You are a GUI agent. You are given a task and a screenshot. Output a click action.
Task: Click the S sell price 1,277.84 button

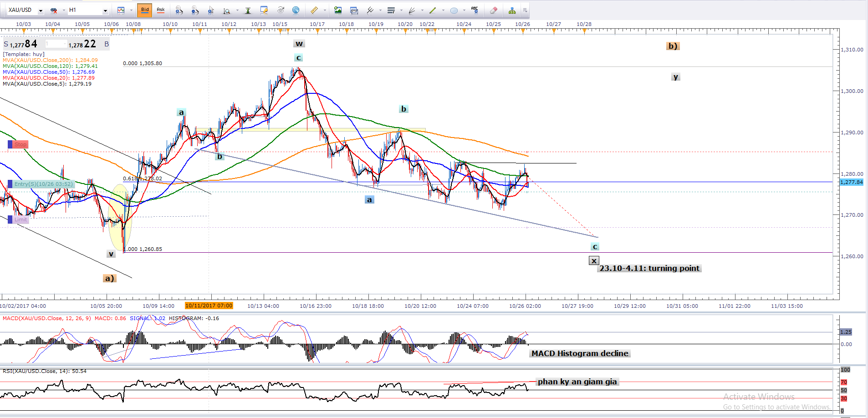click(x=21, y=44)
